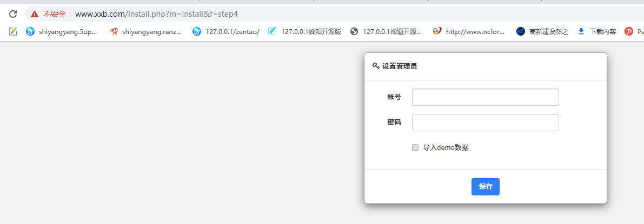Click the URL in the address bar

156,14
